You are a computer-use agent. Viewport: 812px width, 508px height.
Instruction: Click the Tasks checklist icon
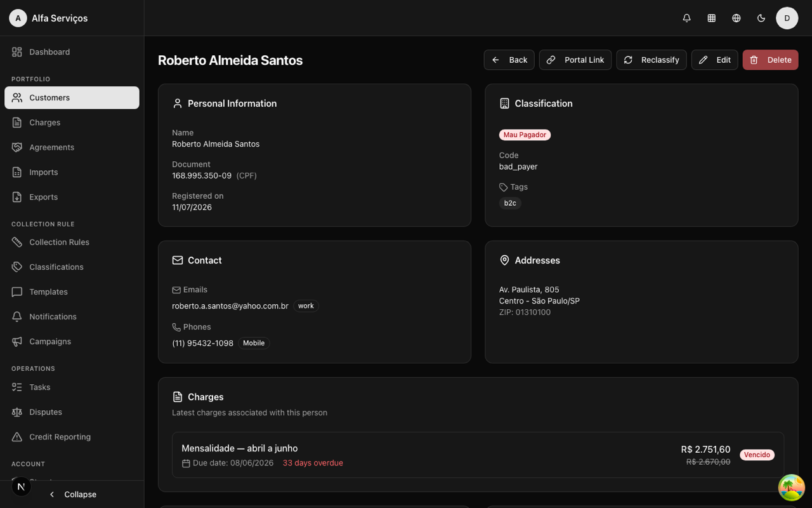click(17, 387)
